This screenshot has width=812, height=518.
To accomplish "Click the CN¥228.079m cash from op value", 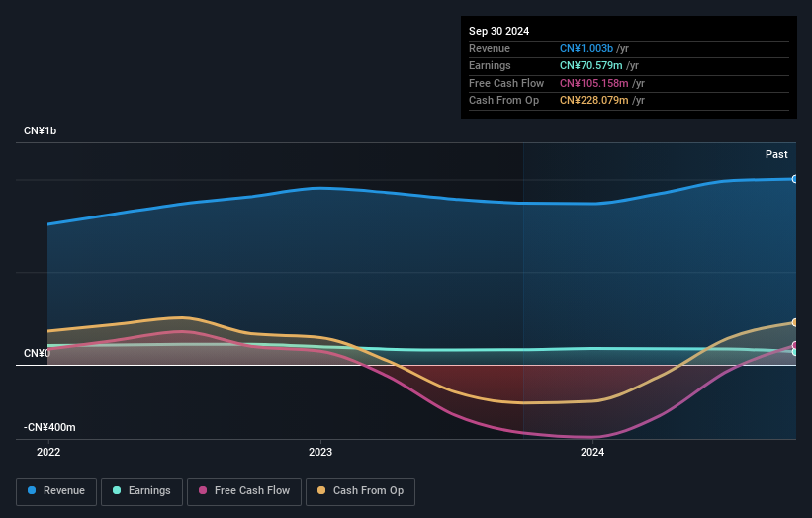I will coord(594,101).
